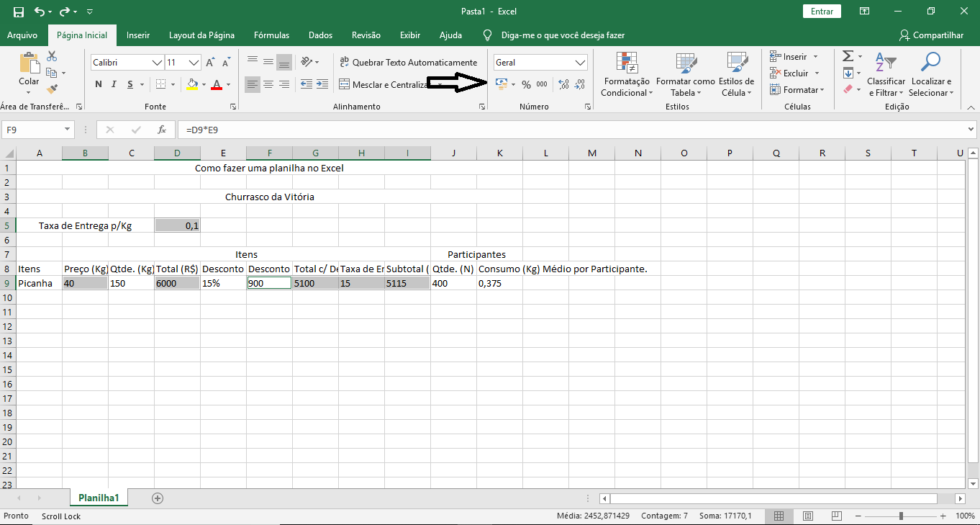The height and width of the screenshot is (525, 980).
Task: Expand the Geral number format dropdown
Action: (580, 63)
